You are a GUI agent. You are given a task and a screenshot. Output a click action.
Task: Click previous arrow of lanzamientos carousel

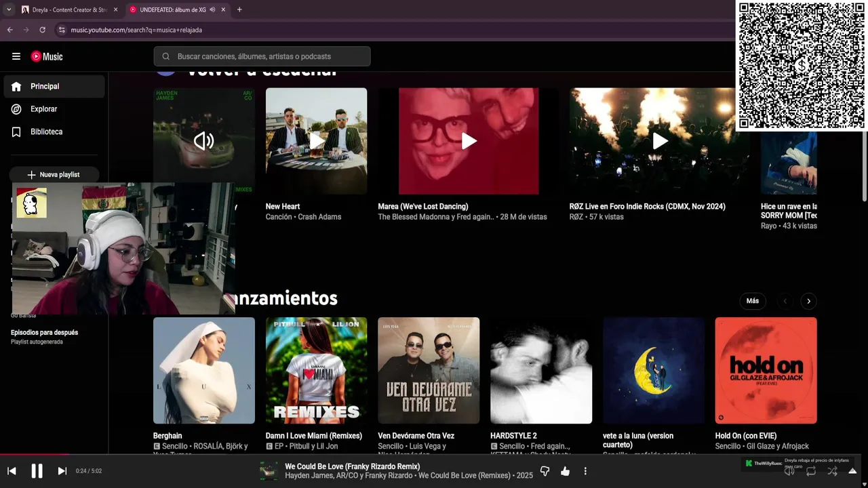pos(785,301)
